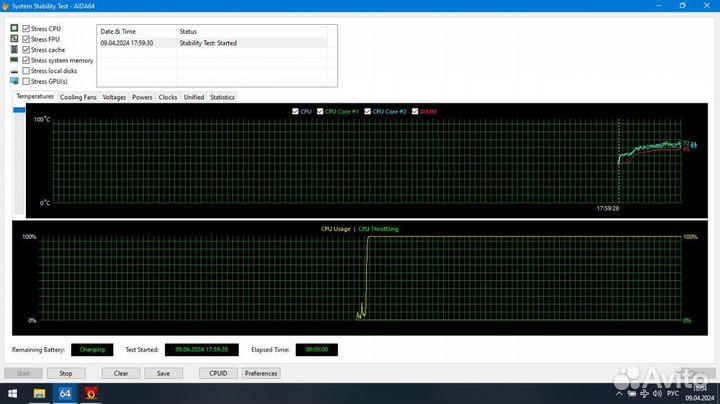Open the taskbar clock and date
The height and width of the screenshot is (404, 720).
[x=700, y=393]
